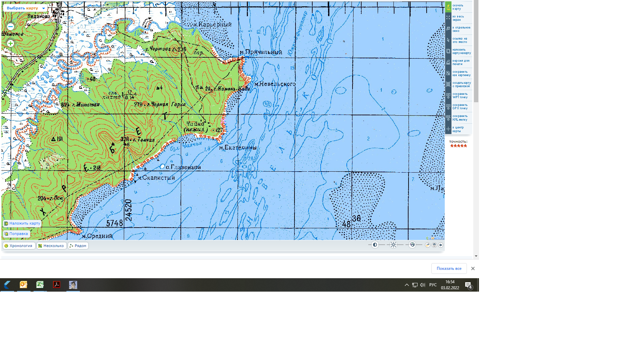This screenshot has width=644, height=362.
Task: Open the Несколько tab
Action: 51,246
